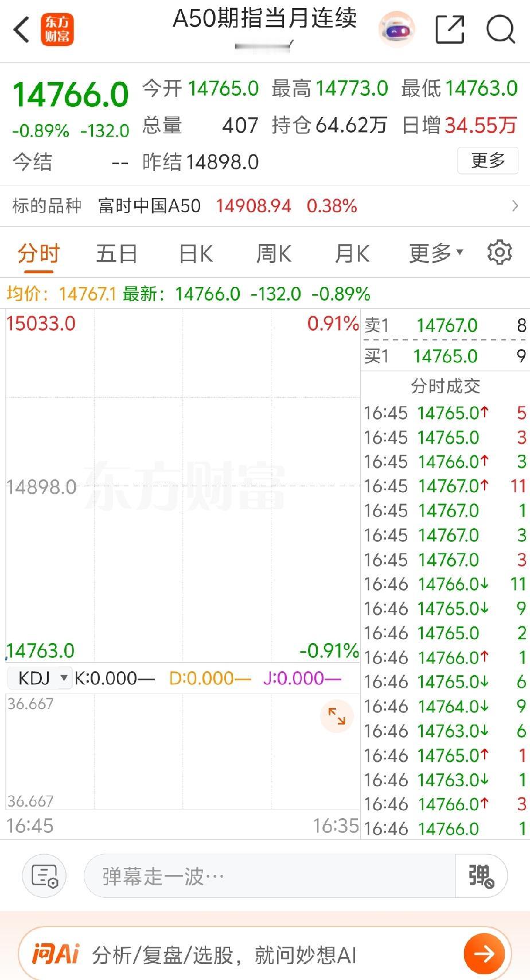Viewport: 530px width, 980px height.
Task: Open the 东方财富 orange logo
Action: coord(57,30)
